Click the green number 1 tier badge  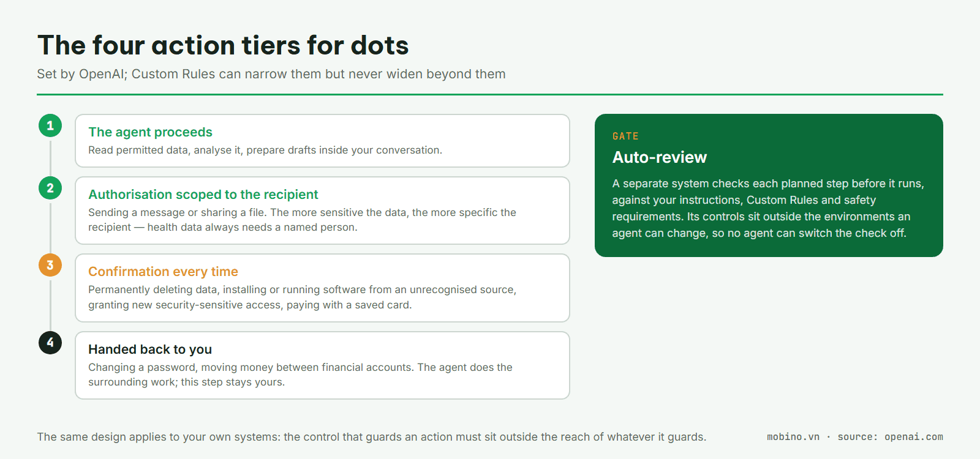pos(50,125)
